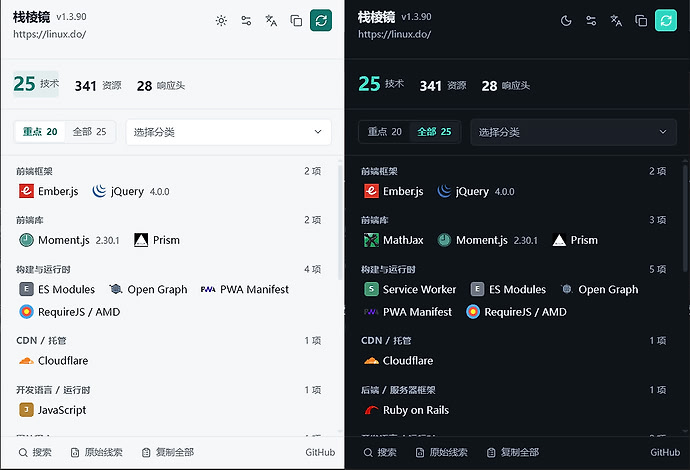
Task: Click https://linux.do/ URL in light panel
Action: (49, 34)
